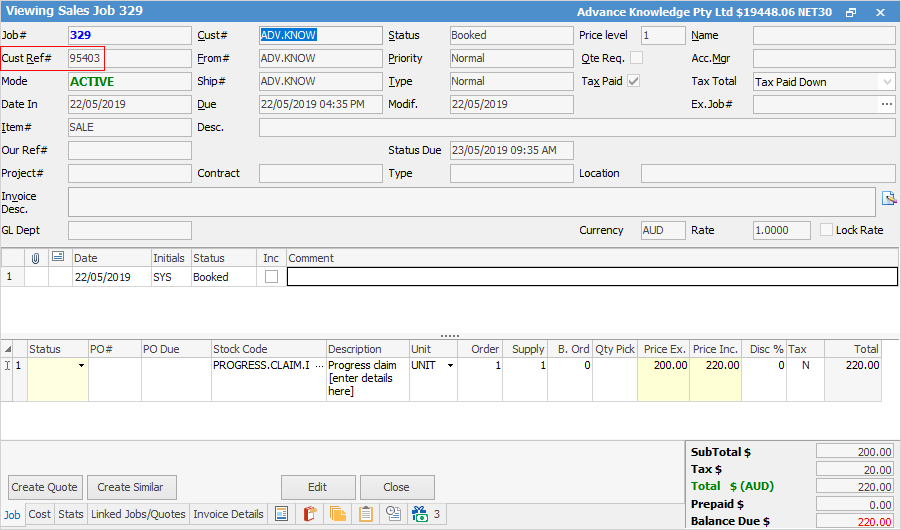Image resolution: width=901 pixels, height=530 pixels.
Task: Open the document preview tab icon
Action: click(x=282, y=514)
